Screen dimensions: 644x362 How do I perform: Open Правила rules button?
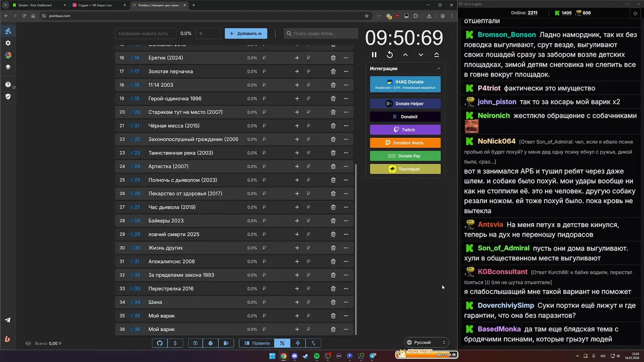pyautogui.click(x=257, y=343)
